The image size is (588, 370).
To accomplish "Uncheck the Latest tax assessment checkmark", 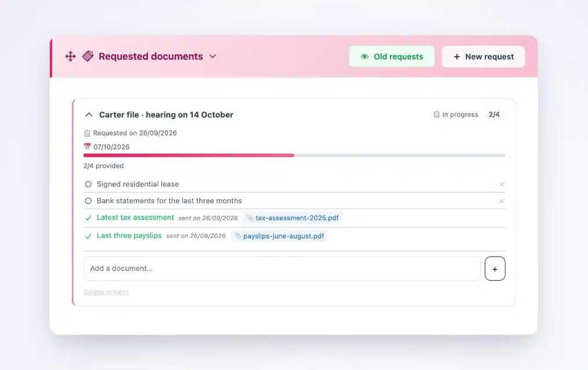I will (x=88, y=218).
